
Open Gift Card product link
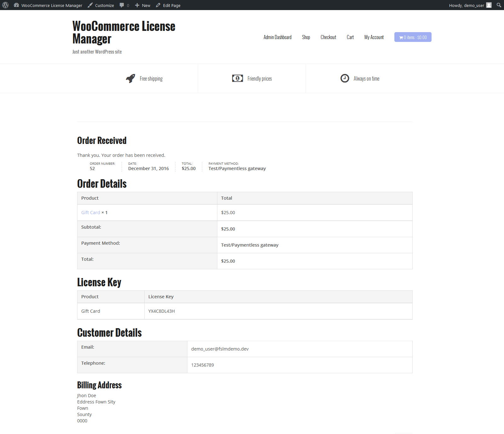pyautogui.click(x=91, y=213)
